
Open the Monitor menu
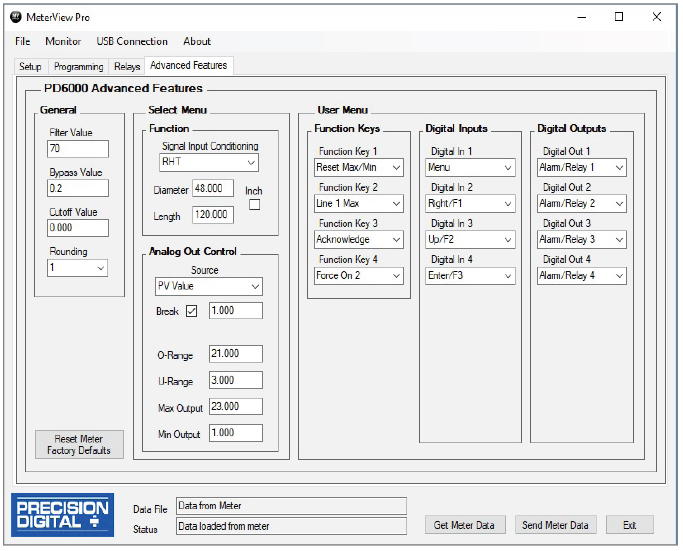63,41
